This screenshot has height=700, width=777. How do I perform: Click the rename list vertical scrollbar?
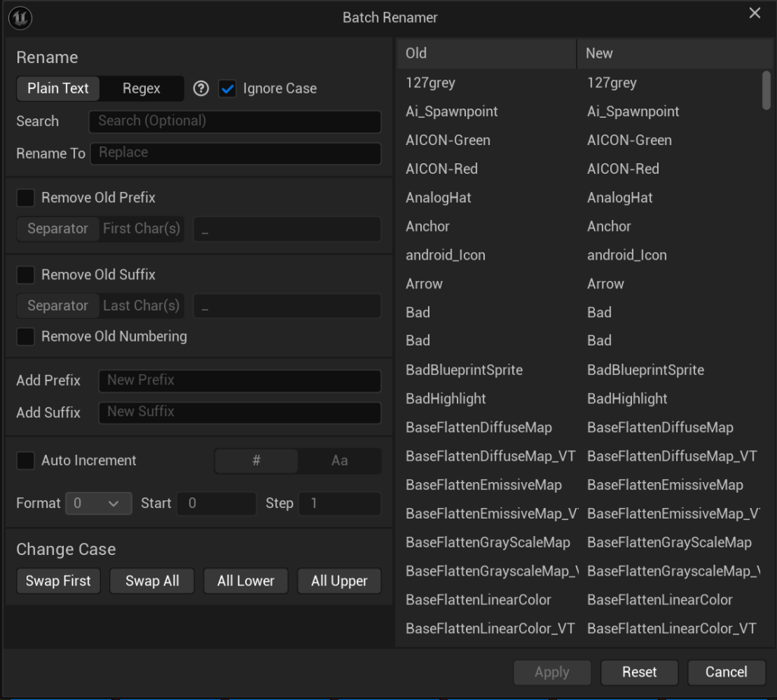[766, 91]
